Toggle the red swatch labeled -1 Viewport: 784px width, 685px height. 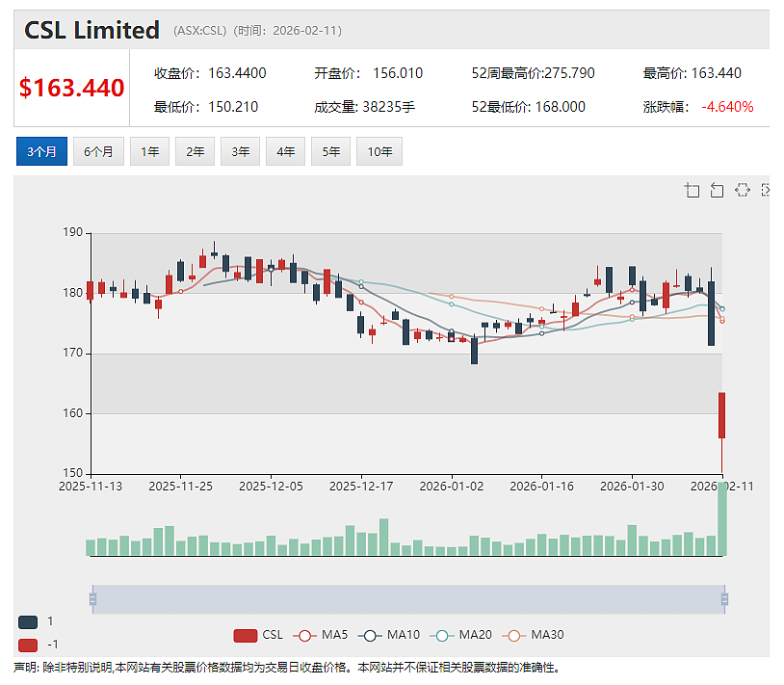(28, 645)
